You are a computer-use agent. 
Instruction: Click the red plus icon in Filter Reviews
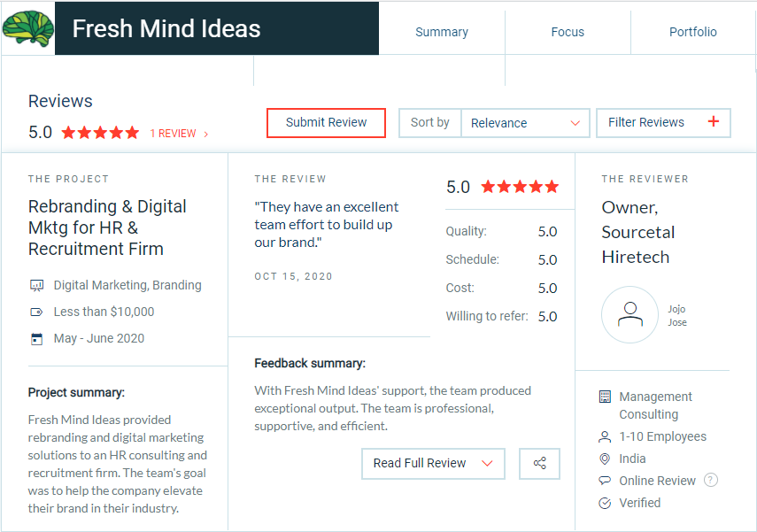[714, 121]
